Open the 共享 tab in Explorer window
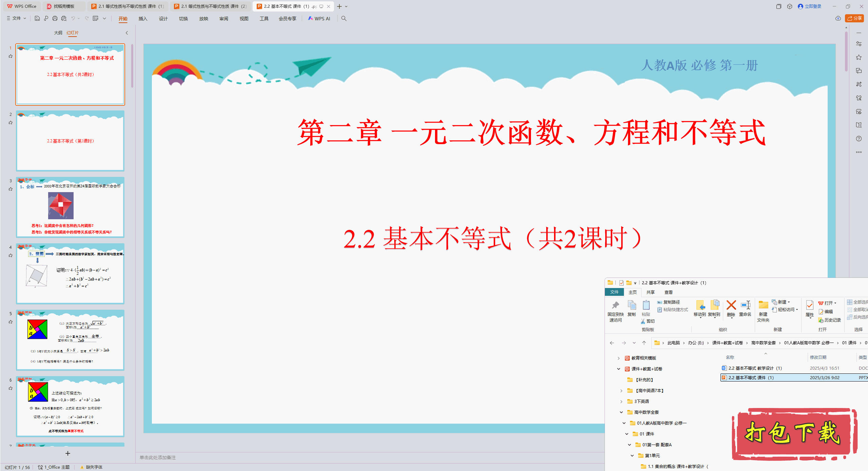868x471 pixels. tap(650, 292)
